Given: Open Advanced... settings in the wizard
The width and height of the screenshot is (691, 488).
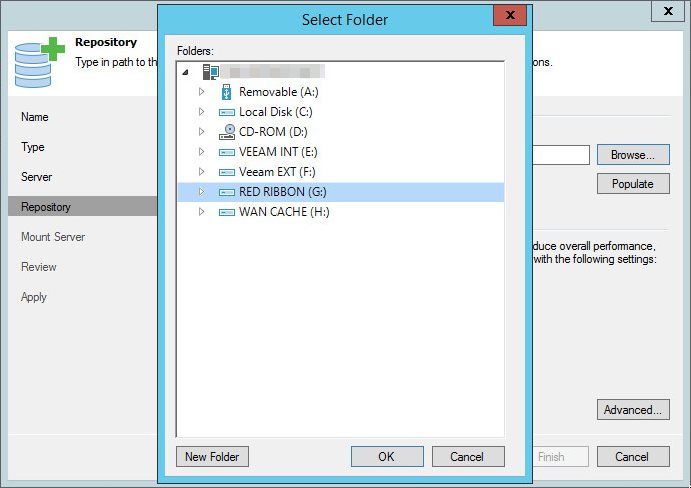Looking at the screenshot, I should click(633, 410).
